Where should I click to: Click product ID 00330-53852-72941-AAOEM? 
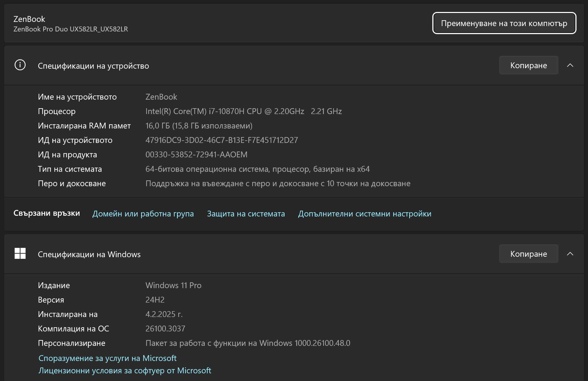pos(196,155)
